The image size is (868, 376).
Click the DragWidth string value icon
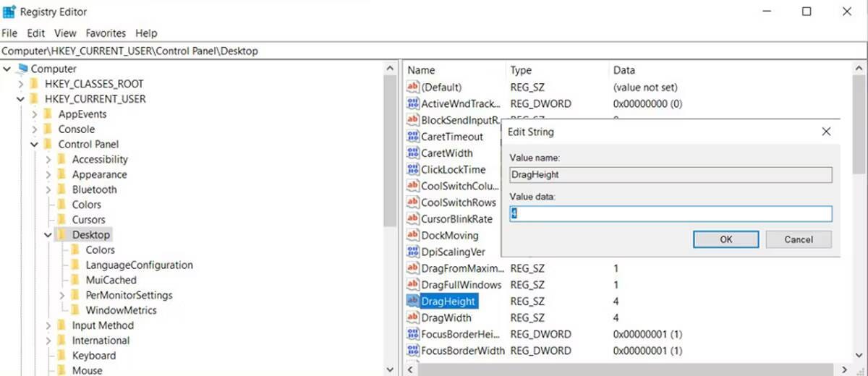pos(413,317)
